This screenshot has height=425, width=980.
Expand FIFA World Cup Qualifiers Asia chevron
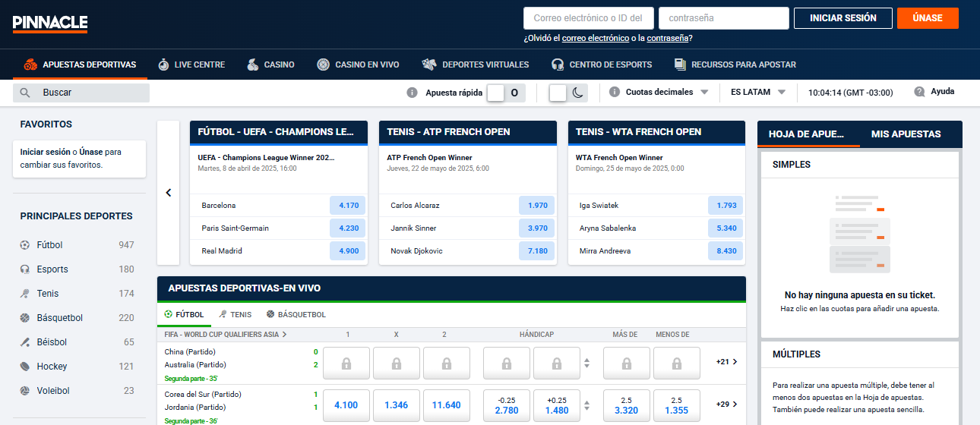click(285, 334)
